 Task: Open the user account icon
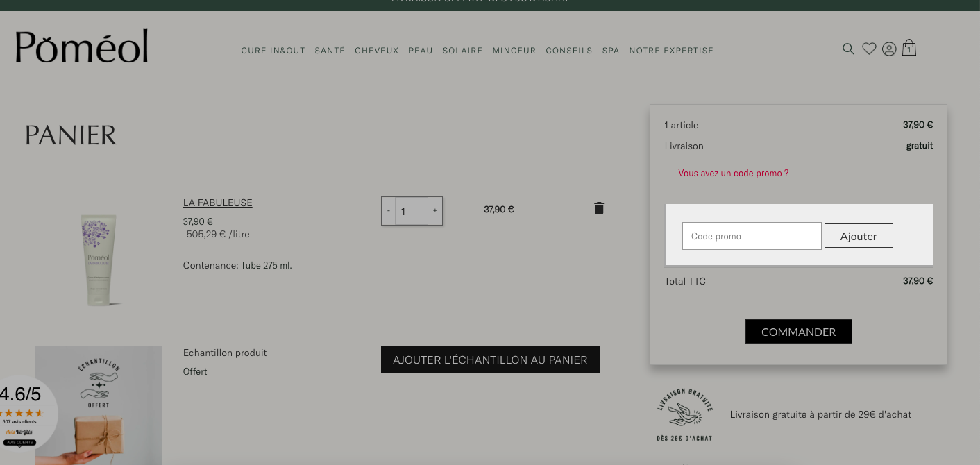tap(889, 49)
